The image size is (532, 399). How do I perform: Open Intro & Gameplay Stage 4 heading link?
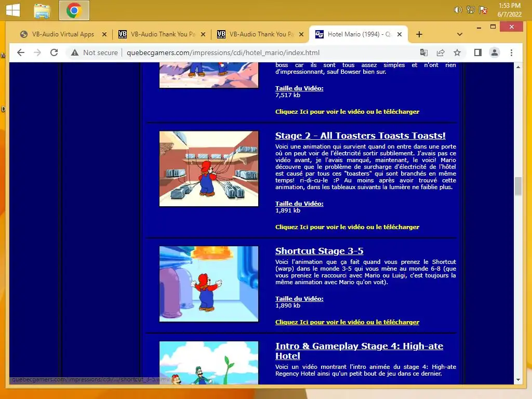click(x=359, y=351)
